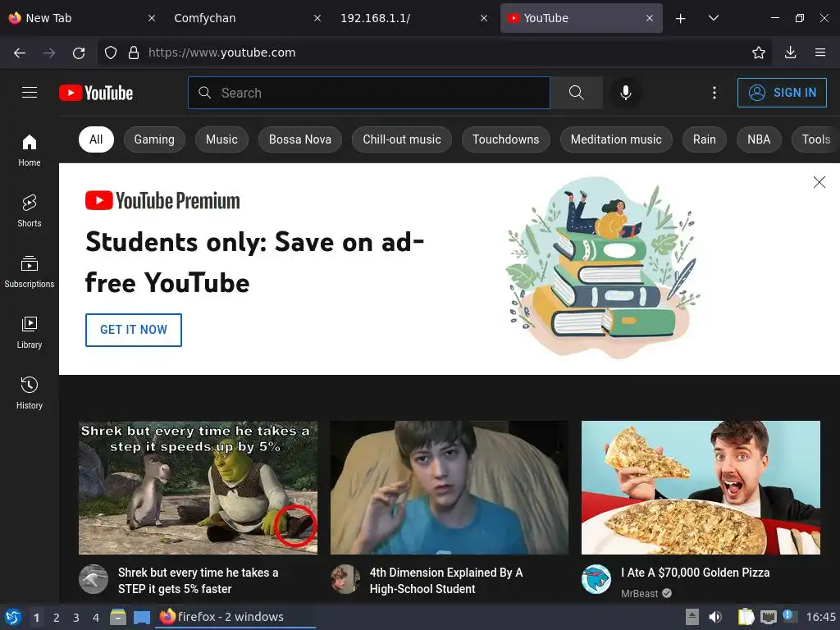Open Subscriptions from sidebar

point(30,272)
